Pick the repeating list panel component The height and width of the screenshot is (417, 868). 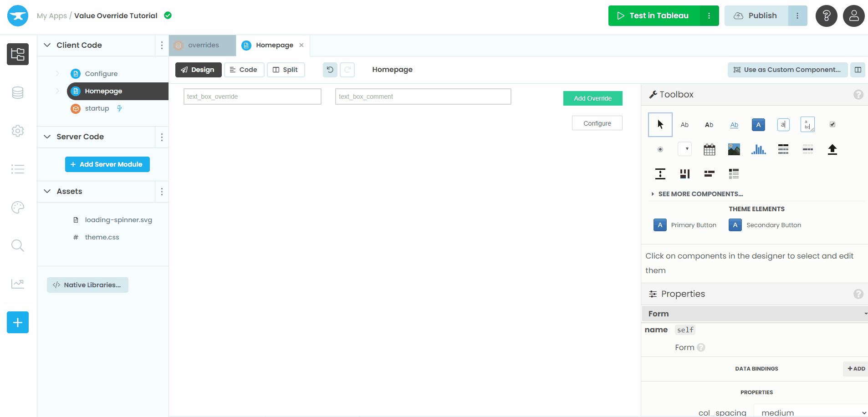click(x=734, y=173)
